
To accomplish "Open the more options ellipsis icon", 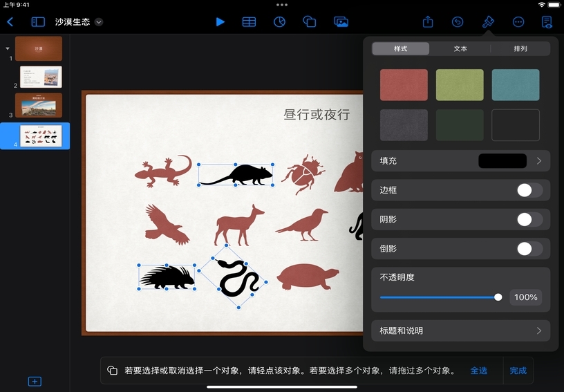I will pyautogui.click(x=518, y=22).
